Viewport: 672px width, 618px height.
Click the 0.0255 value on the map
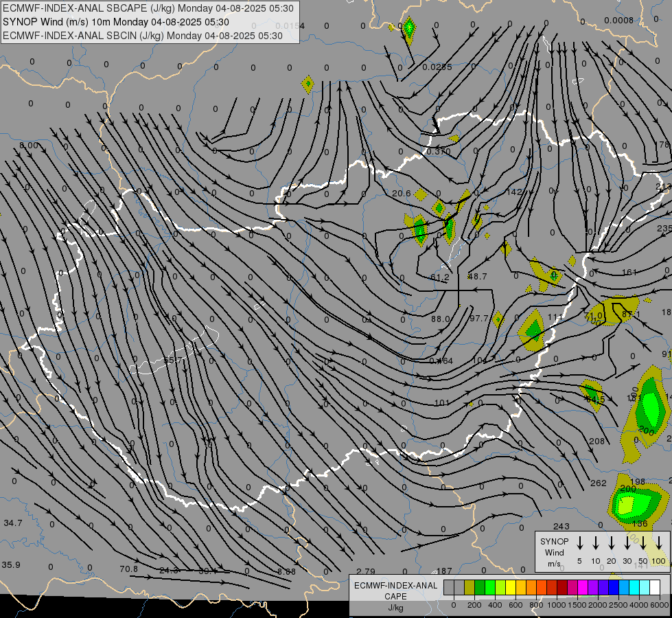pyautogui.click(x=437, y=67)
